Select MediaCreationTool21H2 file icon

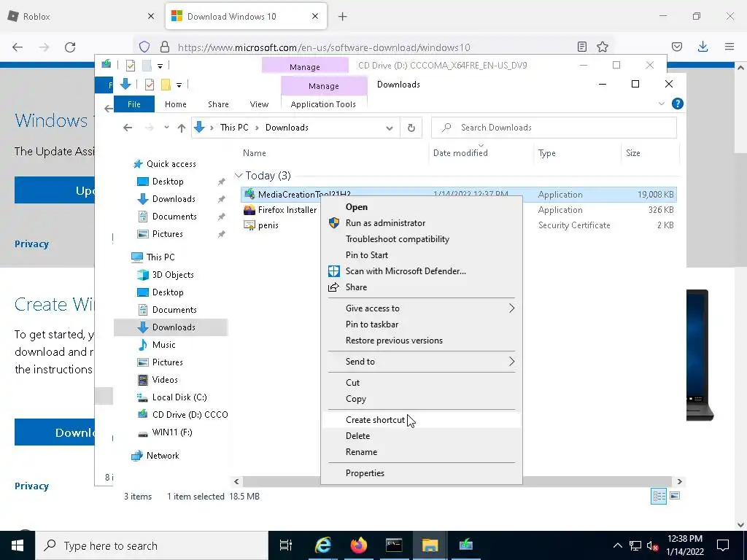[x=249, y=194]
